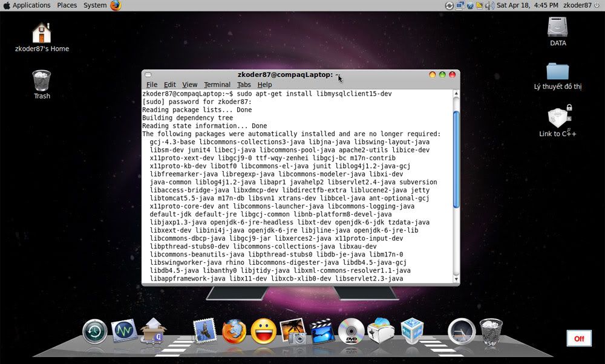Click the "Reading package lists... Done" line
The image size is (605, 364).
click(197, 110)
